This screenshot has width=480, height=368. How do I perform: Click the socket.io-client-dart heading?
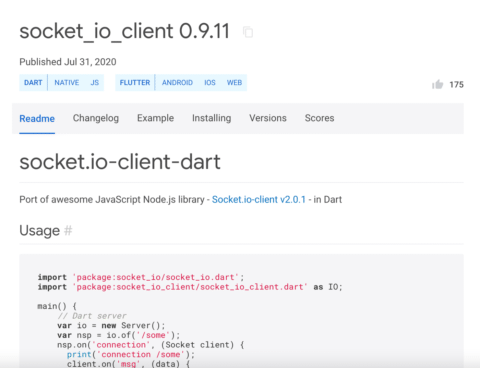click(120, 162)
